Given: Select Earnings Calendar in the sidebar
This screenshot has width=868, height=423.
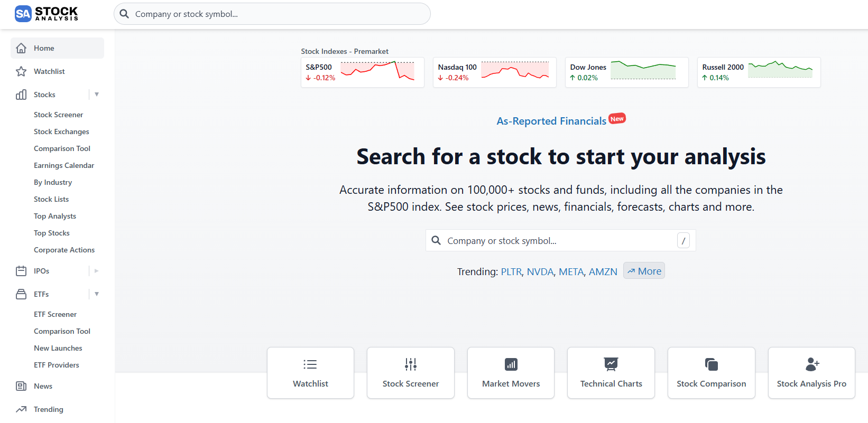Looking at the screenshot, I should pos(63,165).
